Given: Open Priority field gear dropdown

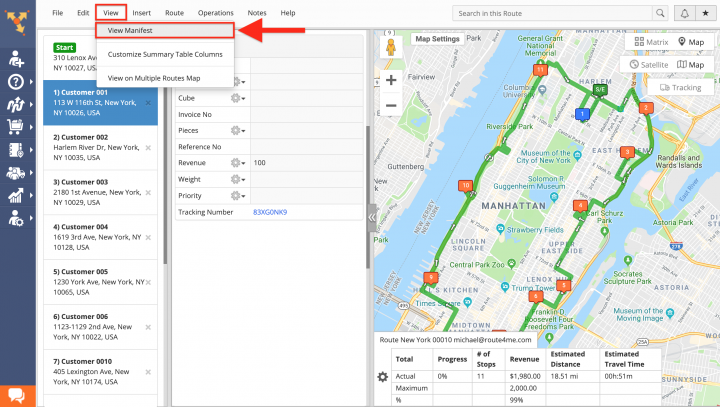Looking at the screenshot, I should (x=237, y=196).
